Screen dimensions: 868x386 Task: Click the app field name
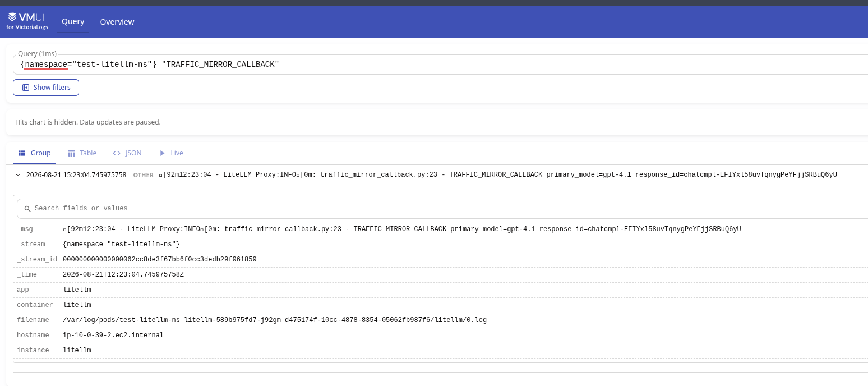[23, 289]
